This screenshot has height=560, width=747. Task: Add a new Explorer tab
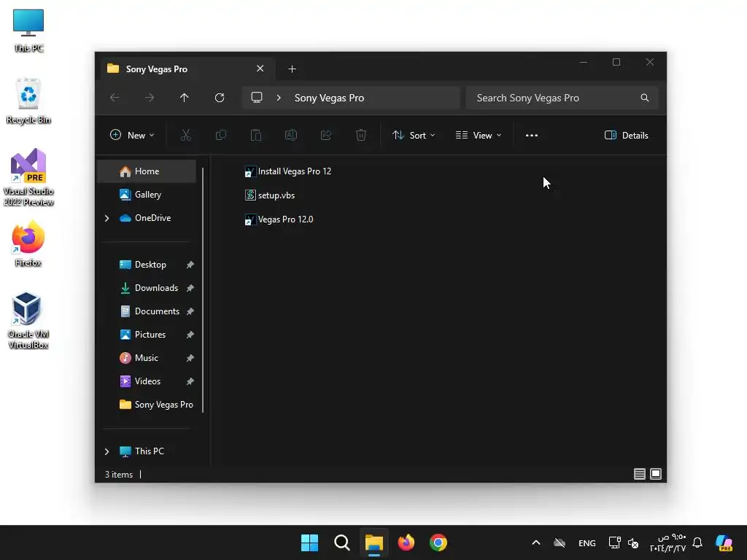[x=292, y=69]
